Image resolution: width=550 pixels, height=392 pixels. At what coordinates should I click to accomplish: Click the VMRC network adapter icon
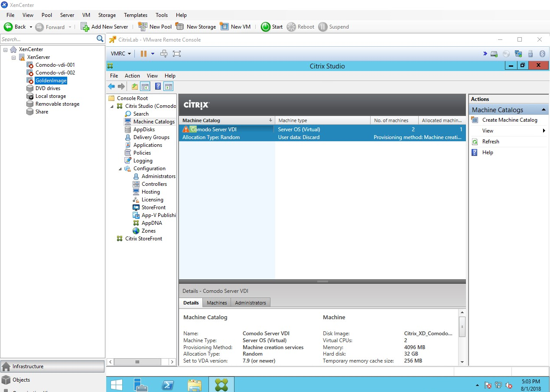[518, 54]
